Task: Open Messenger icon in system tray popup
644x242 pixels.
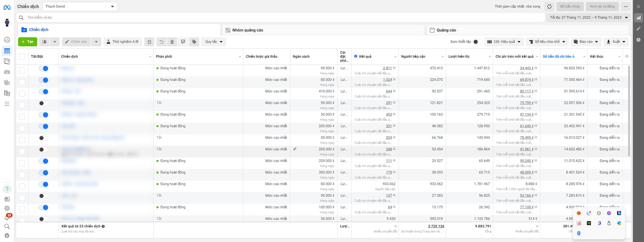Action: [609, 213]
